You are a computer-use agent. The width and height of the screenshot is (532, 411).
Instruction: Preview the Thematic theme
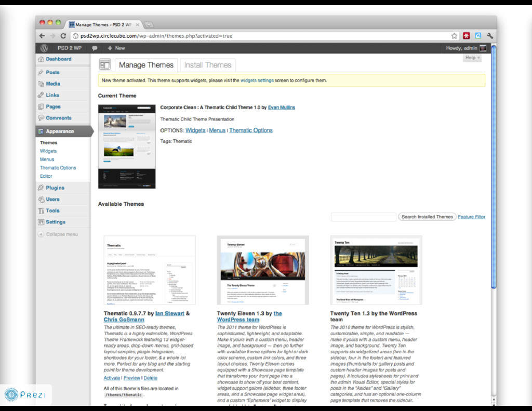coord(131,378)
